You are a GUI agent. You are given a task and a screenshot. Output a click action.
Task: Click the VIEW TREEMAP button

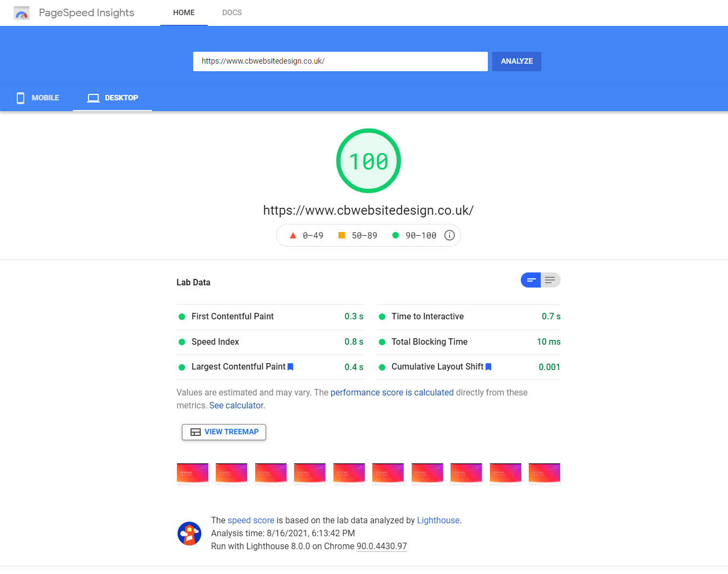224,432
